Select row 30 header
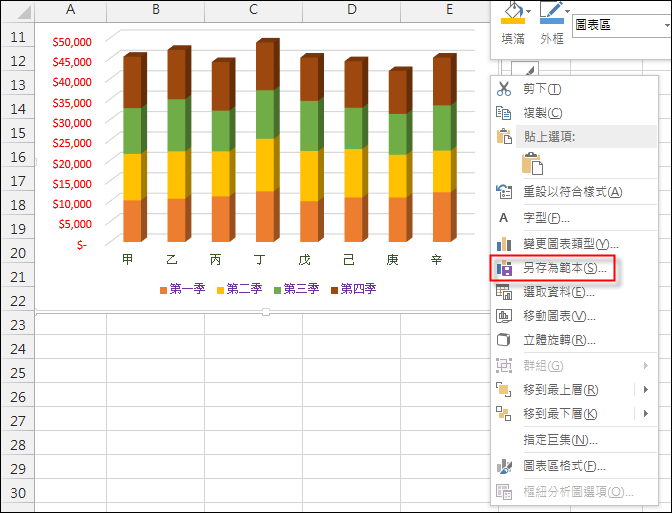This screenshot has height=513, width=672. click(18, 493)
